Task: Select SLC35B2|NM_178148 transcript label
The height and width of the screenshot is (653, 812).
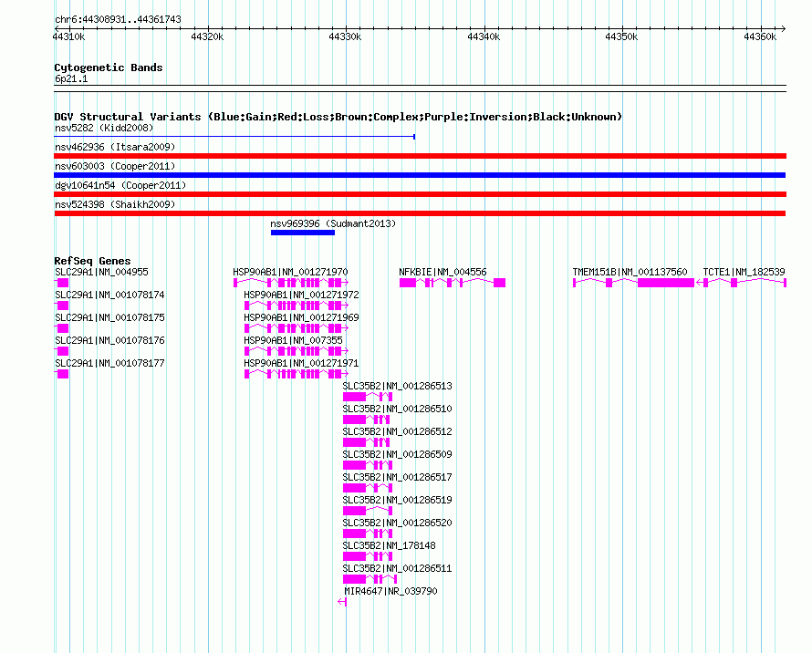Action: click(389, 545)
